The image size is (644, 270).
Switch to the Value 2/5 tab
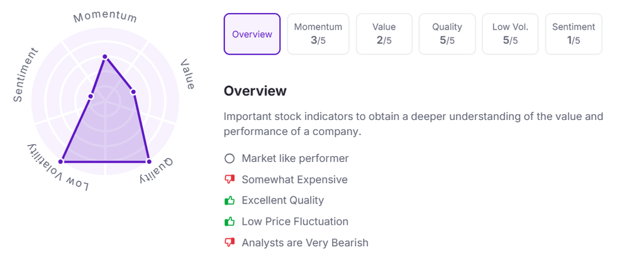384,35
